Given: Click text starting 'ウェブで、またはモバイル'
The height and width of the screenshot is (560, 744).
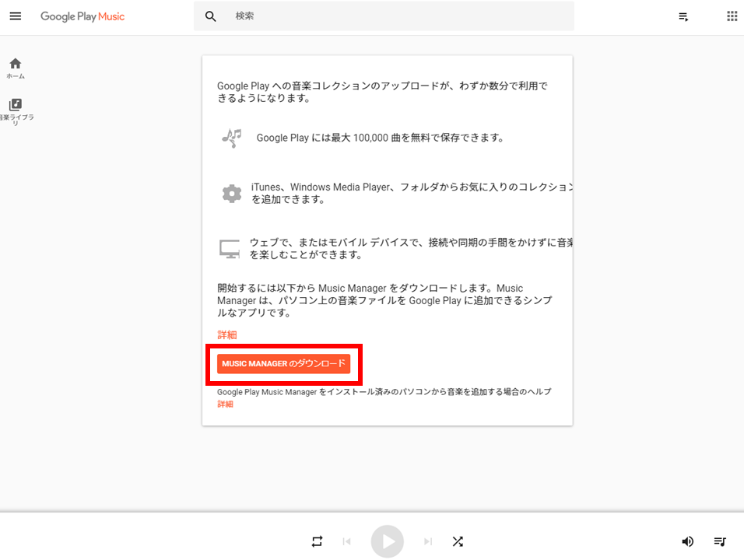Looking at the screenshot, I should pos(412,248).
